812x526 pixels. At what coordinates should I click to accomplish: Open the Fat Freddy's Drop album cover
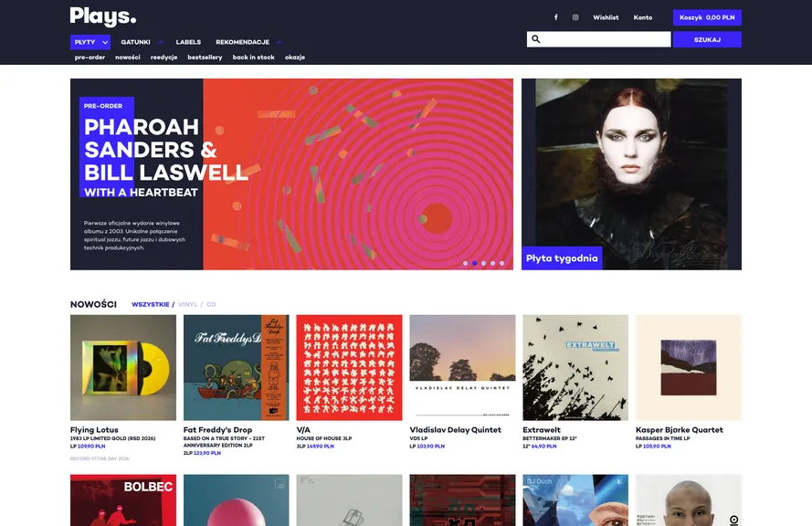coord(237,368)
